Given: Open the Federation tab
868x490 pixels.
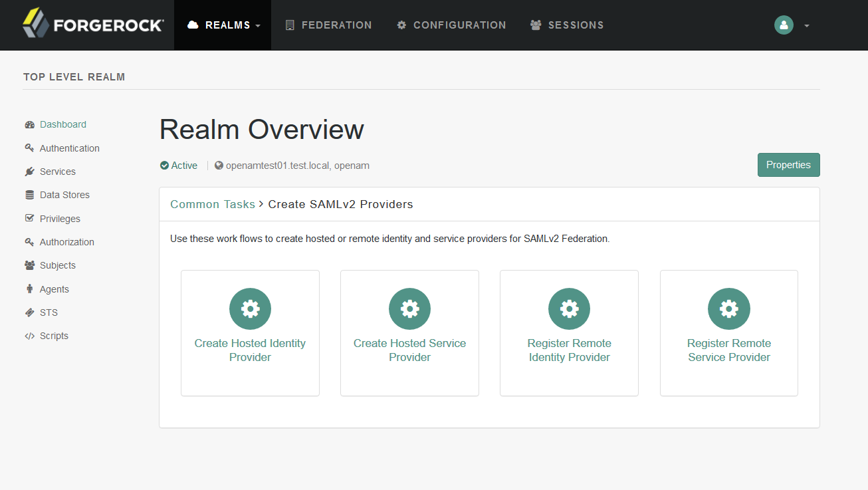Looking at the screenshot, I should coord(329,25).
